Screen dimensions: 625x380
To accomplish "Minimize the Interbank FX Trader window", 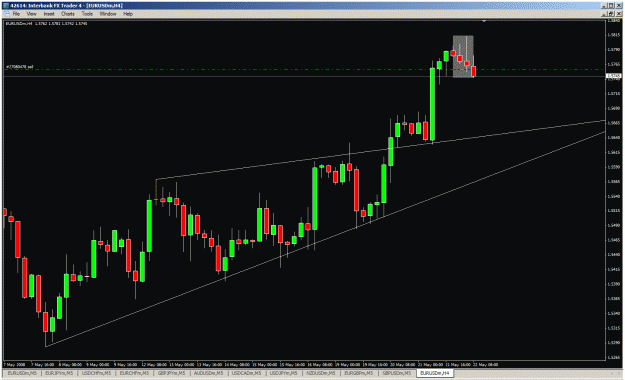I will 605,6.
